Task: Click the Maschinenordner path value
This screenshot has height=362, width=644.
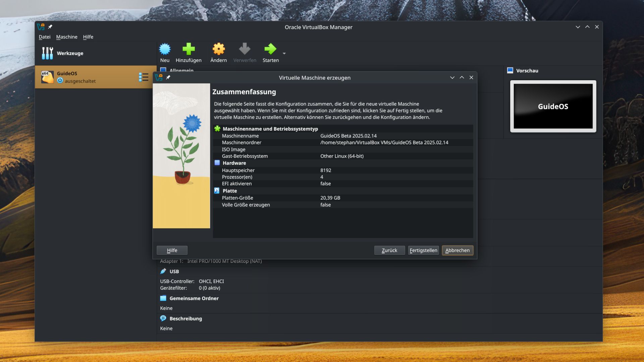Action: (384, 142)
